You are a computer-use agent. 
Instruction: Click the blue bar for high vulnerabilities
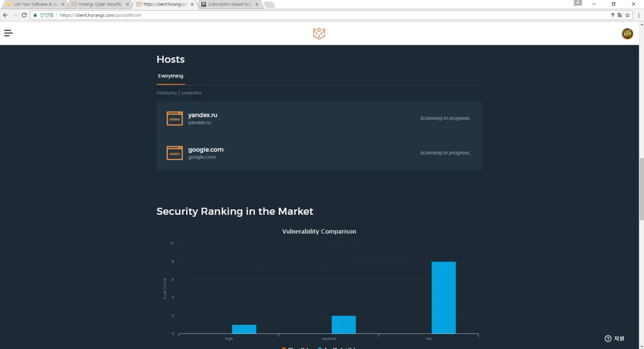(244, 329)
